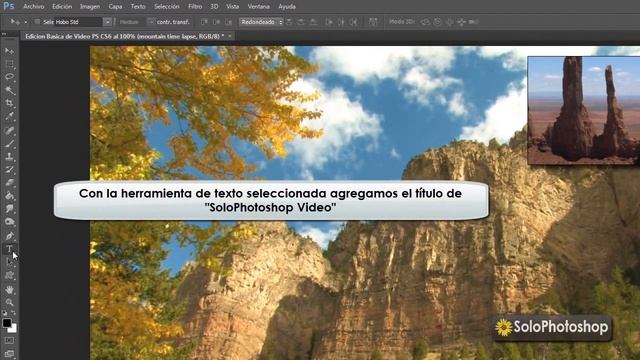Screen dimensions: 640x360
Task: Click the Hobo Std font name field
Action: [x=78, y=22]
